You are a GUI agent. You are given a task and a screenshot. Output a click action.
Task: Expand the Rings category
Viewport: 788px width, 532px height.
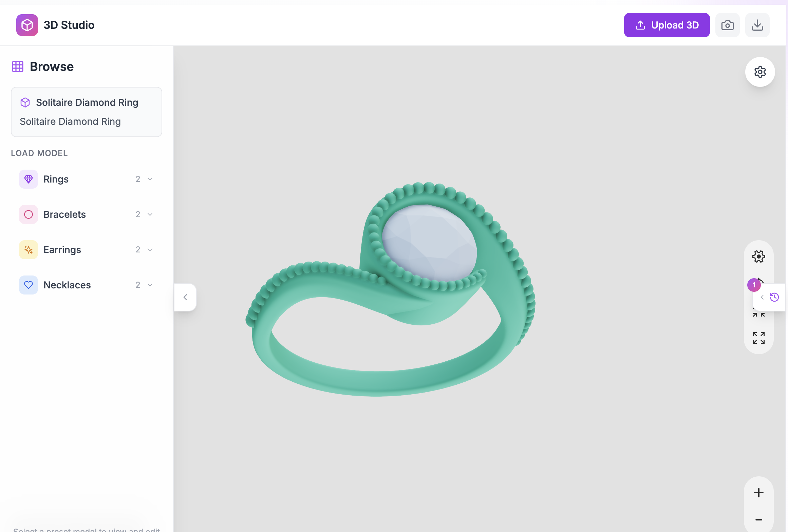(87, 179)
